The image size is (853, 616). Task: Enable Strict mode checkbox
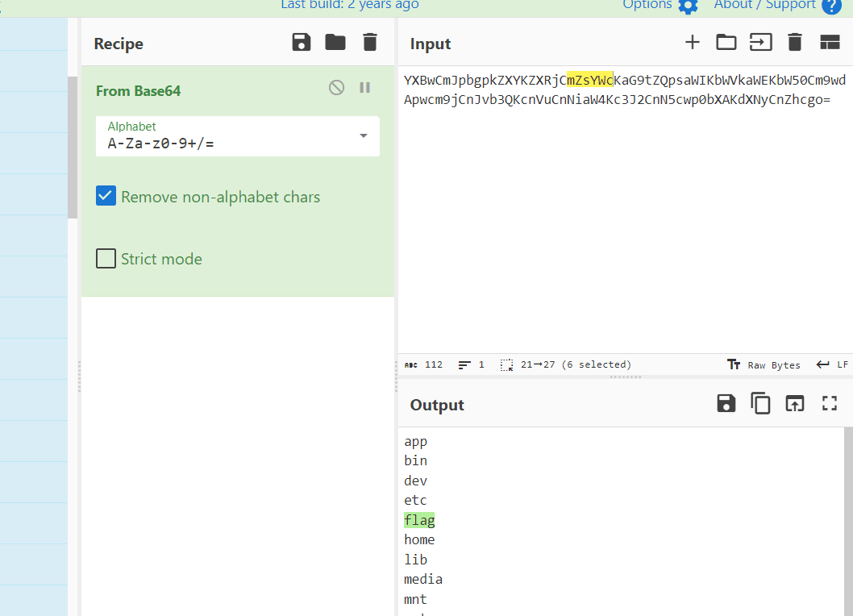coord(106,259)
